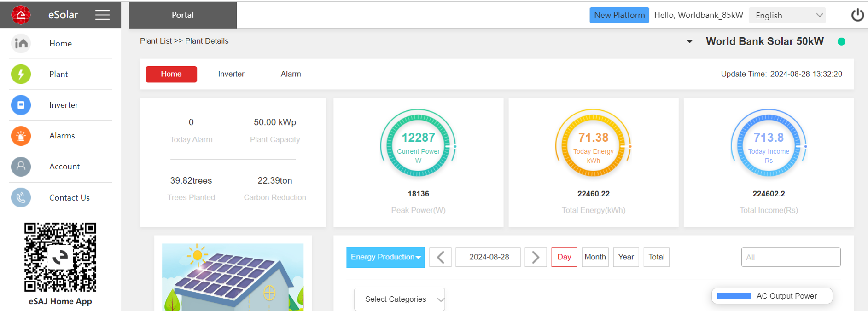
Task: Open the Portal tab
Action: [x=183, y=15]
